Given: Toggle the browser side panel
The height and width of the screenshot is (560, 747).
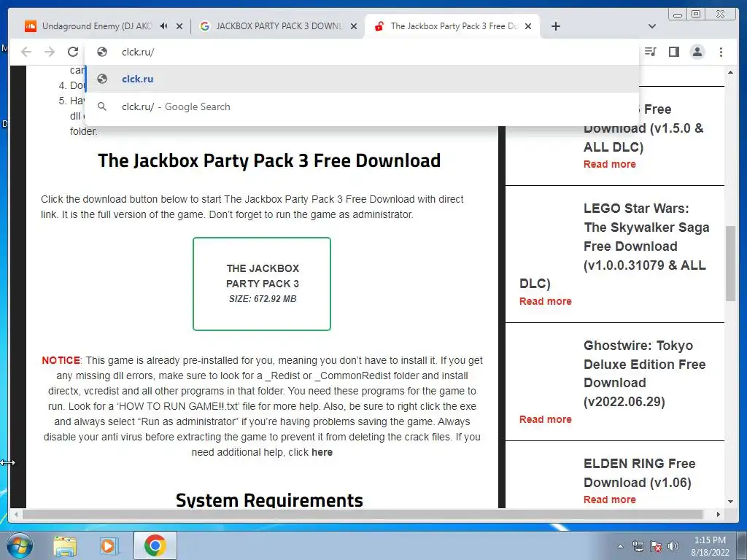Looking at the screenshot, I should coord(673,52).
